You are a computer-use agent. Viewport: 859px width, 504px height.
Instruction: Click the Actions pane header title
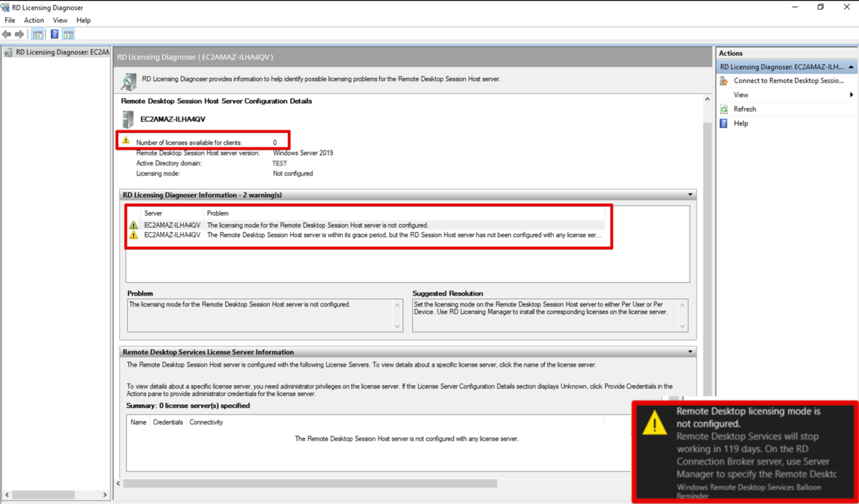tap(731, 53)
